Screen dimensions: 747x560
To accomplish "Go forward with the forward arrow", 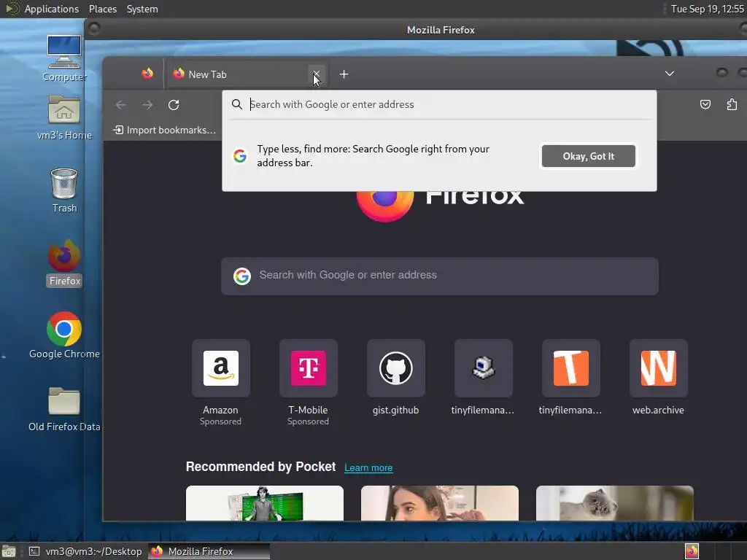I will coord(147,105).
